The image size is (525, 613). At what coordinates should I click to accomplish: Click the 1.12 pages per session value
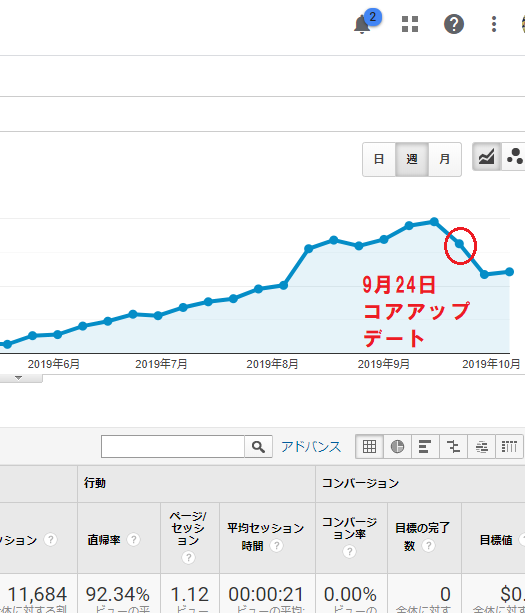pos(190,594)
